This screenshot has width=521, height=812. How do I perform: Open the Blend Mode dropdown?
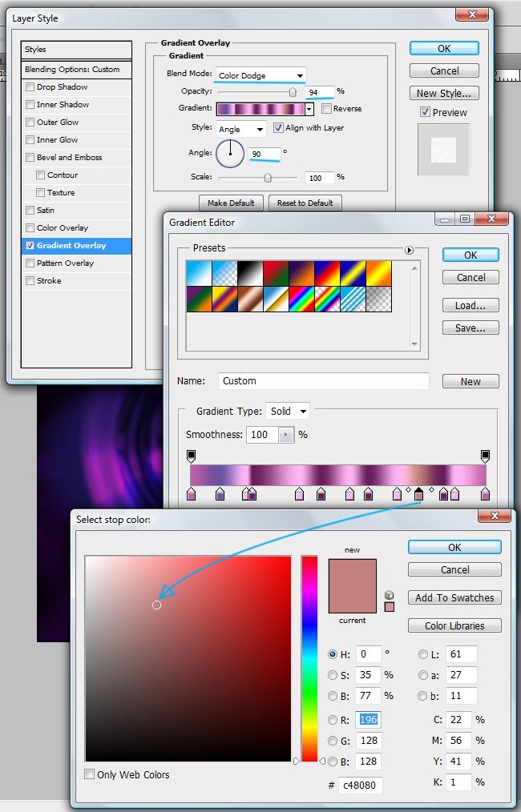[x=260, y=76]
